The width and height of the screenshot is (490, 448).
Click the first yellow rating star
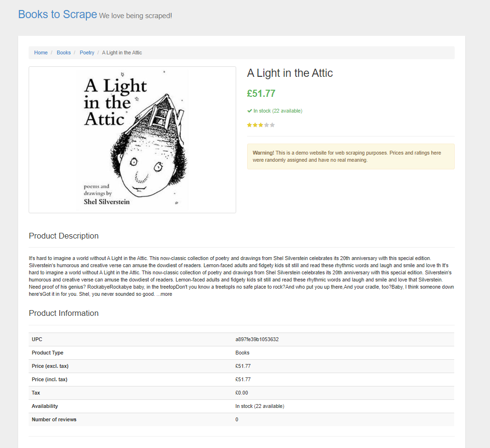pos(250,125)
